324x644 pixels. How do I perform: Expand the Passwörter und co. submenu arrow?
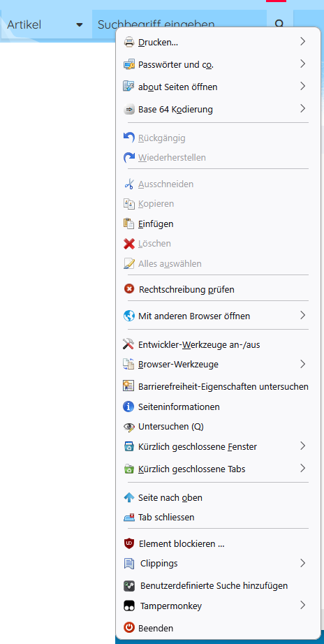point(302,64)
